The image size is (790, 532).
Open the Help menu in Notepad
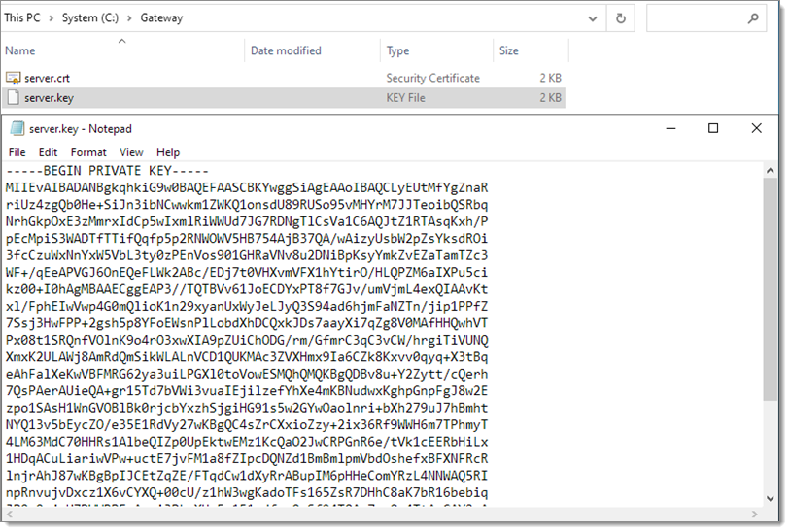[x=168, y=152]
